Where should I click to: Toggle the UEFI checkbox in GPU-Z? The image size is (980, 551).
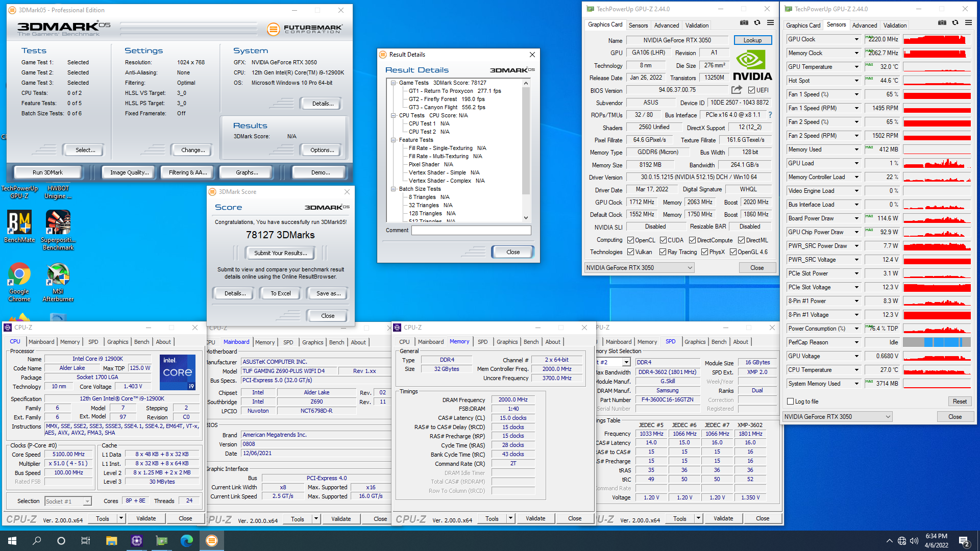[x=751, y=90]
